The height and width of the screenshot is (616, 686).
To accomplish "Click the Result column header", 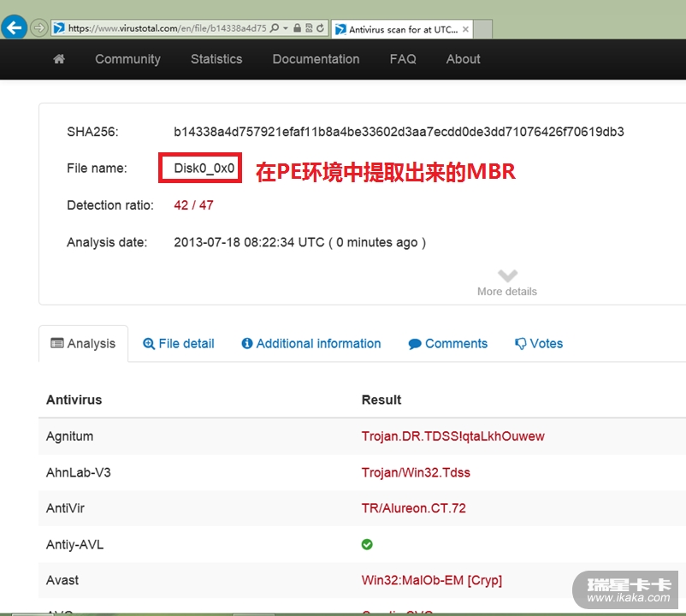I will click(381, 400).
